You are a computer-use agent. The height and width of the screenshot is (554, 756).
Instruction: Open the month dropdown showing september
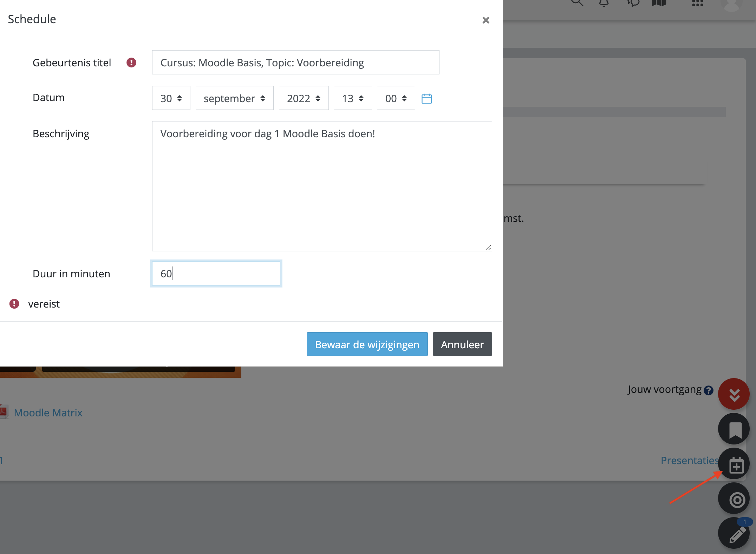coord(234,98)
